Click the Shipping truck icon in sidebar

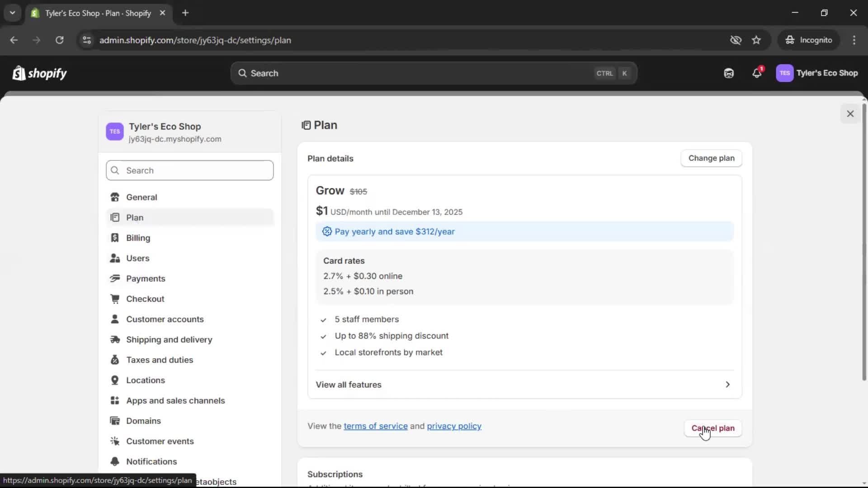pyautogui.click(x=115, y=340)
